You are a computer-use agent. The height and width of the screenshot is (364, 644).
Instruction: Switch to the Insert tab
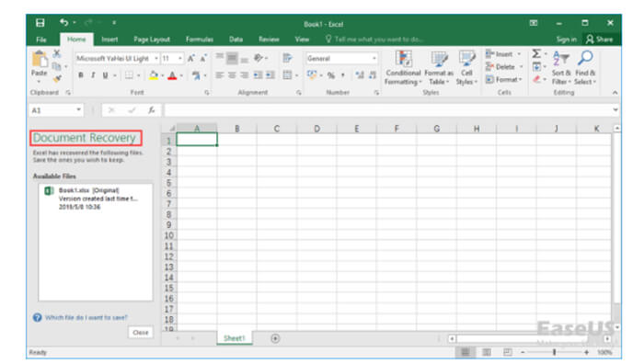click(x=109, y=40)
